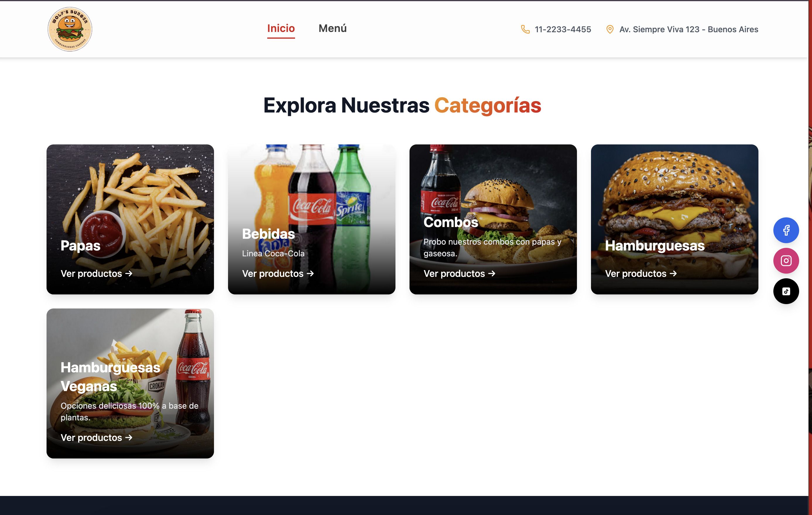812x515 pixels.
Task: Click the location pin icon
Action: tap(610, 29)
